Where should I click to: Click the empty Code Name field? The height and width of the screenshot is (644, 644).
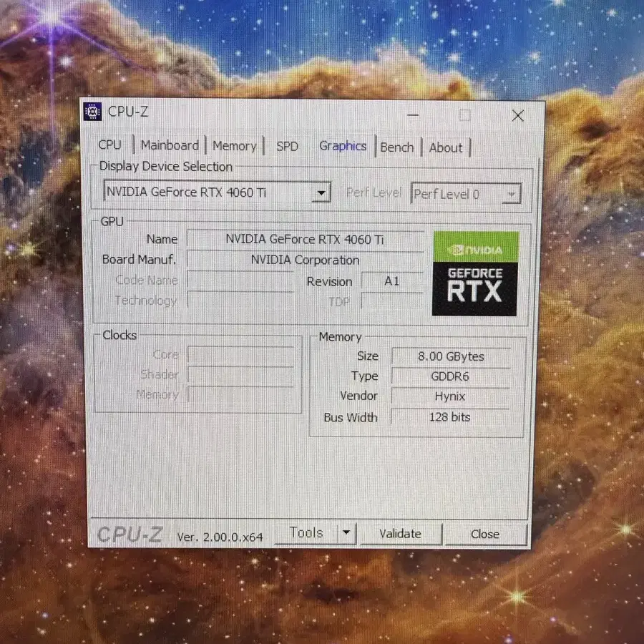coord(240,280)
